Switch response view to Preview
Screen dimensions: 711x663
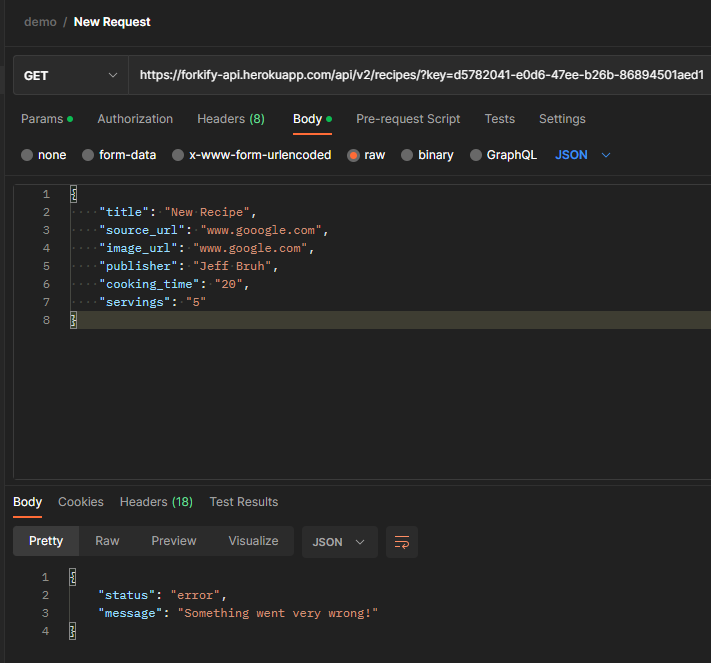(174, 541)
